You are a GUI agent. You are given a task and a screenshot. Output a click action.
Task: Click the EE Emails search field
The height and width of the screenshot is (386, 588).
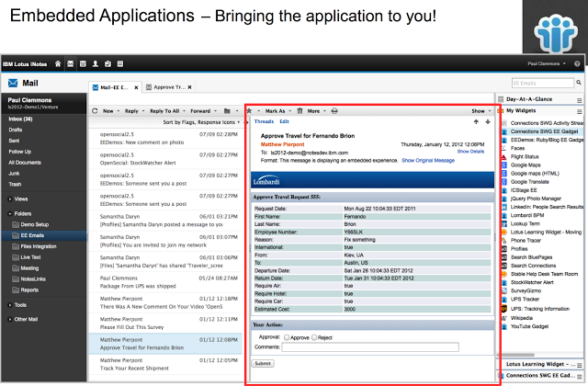(543, 83)
